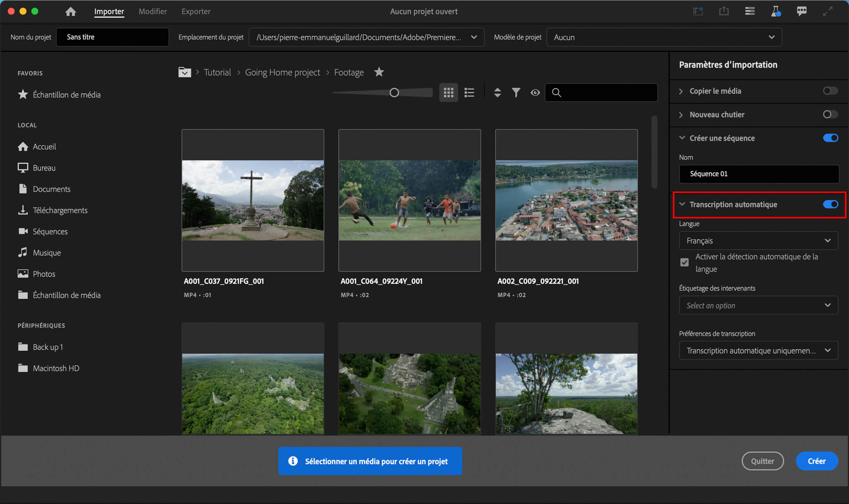Switch to Importer tab

pos(109,12)
